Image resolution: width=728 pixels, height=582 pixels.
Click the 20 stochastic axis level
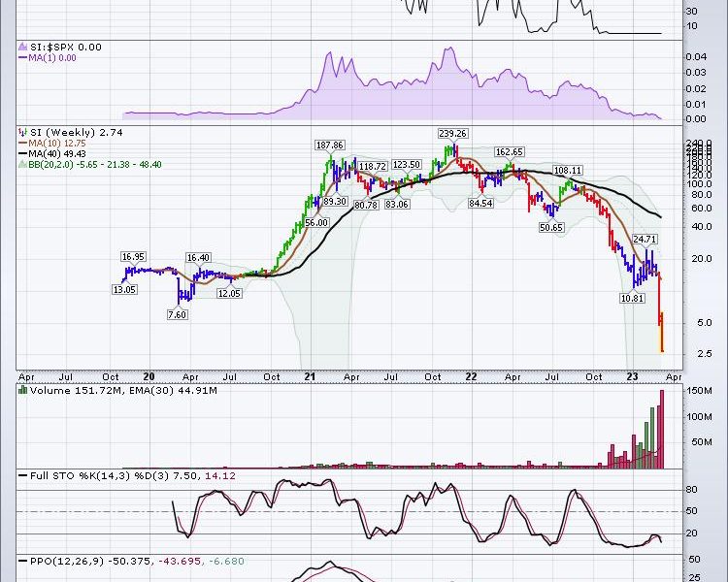[691, 533]
